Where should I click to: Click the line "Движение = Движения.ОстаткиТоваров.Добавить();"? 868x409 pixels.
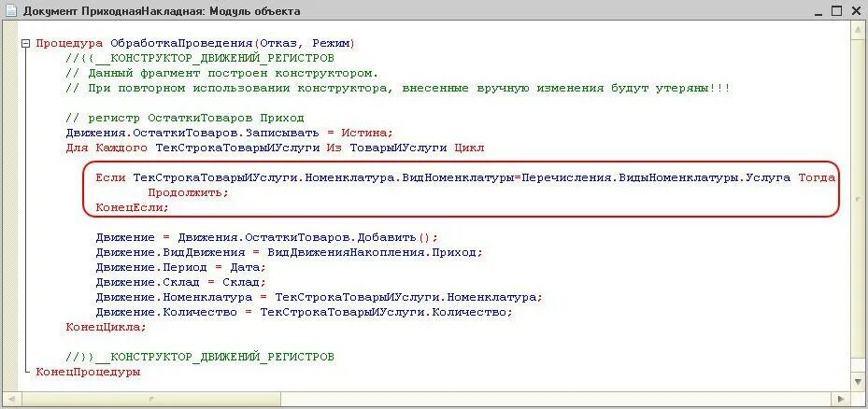(x=266, y=237)
